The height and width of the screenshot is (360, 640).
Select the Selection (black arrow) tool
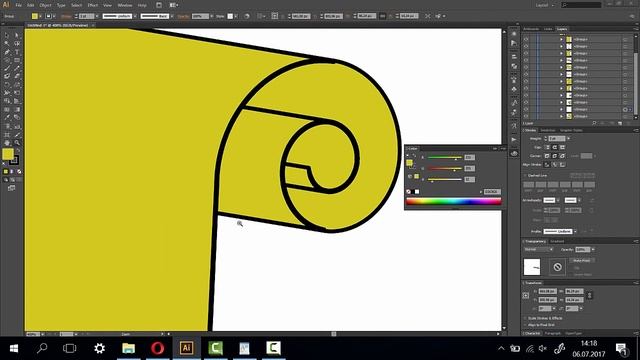[7, 35]
